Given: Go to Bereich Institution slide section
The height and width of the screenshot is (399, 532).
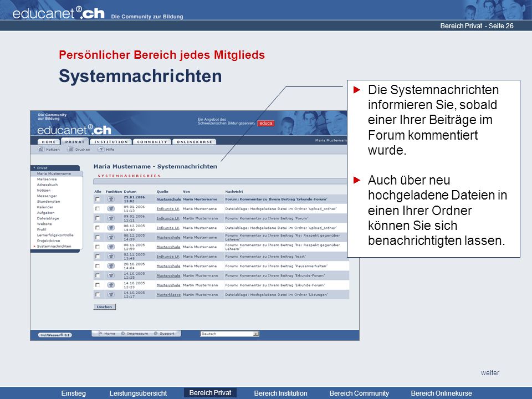Looking at the screenshot, I should tap(280, 393).
